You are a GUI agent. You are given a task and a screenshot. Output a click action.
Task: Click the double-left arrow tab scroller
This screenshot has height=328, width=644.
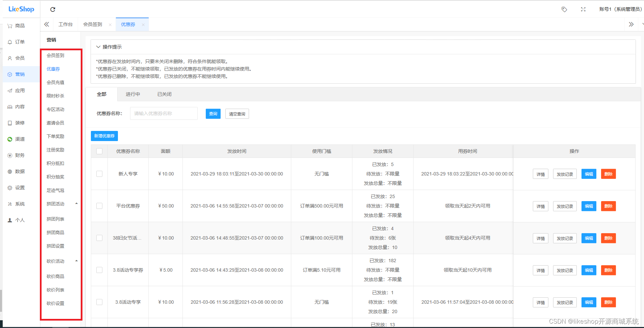coord(47,24)
